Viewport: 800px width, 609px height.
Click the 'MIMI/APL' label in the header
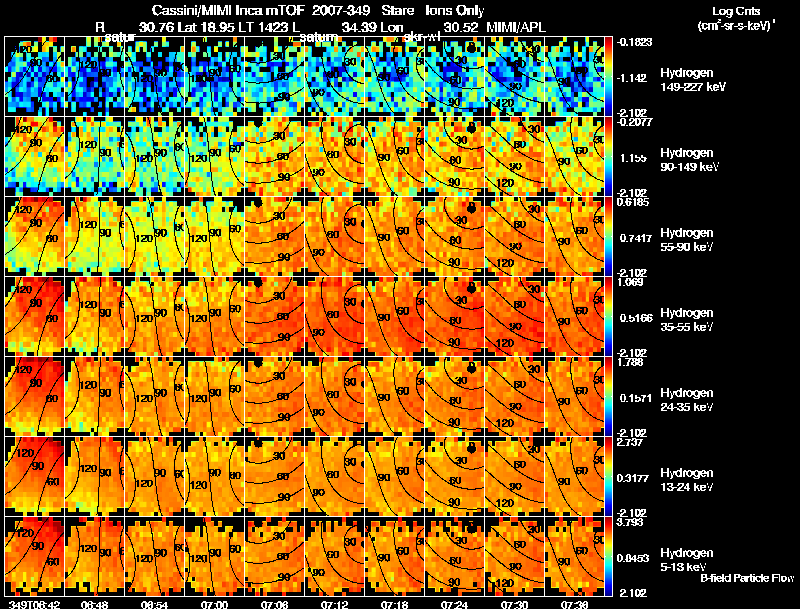pyautogui.click(x=516, y=28)
